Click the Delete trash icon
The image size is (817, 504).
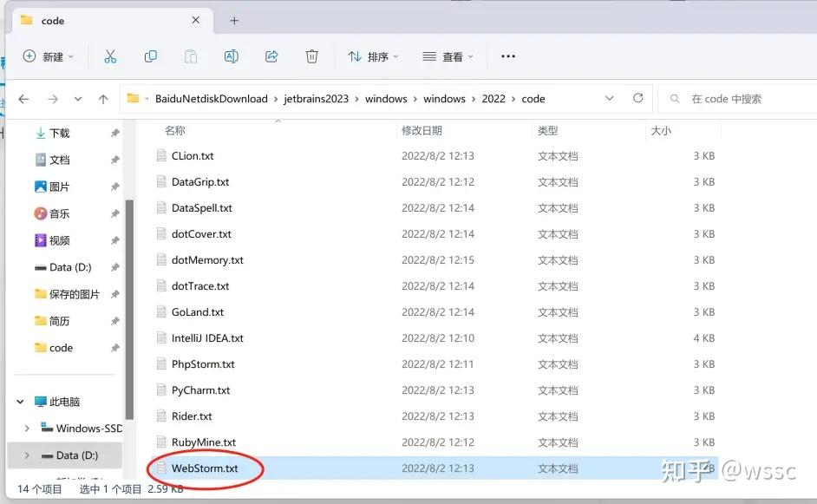tap(311, 56)
